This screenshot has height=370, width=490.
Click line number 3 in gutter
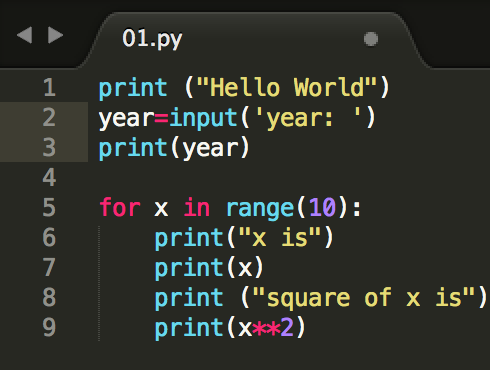coord(49,147)
